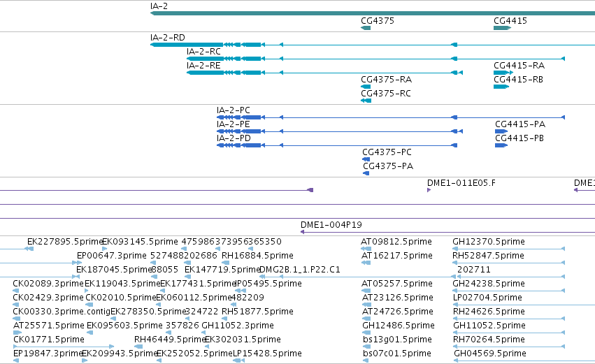The image size is (595, 364).
Task: Click the CG4415-RA transcript glyph
Action: click(503, 73)
